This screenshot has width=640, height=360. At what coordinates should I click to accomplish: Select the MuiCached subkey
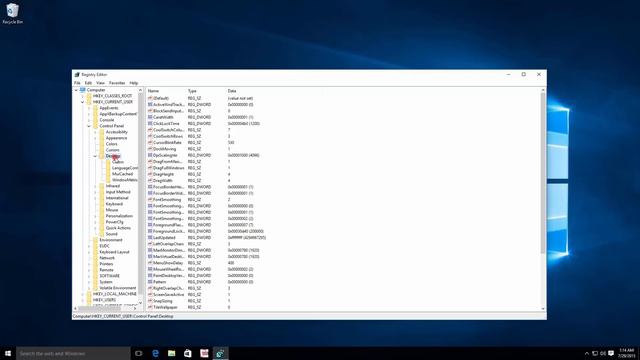click(x=122, y=174)
